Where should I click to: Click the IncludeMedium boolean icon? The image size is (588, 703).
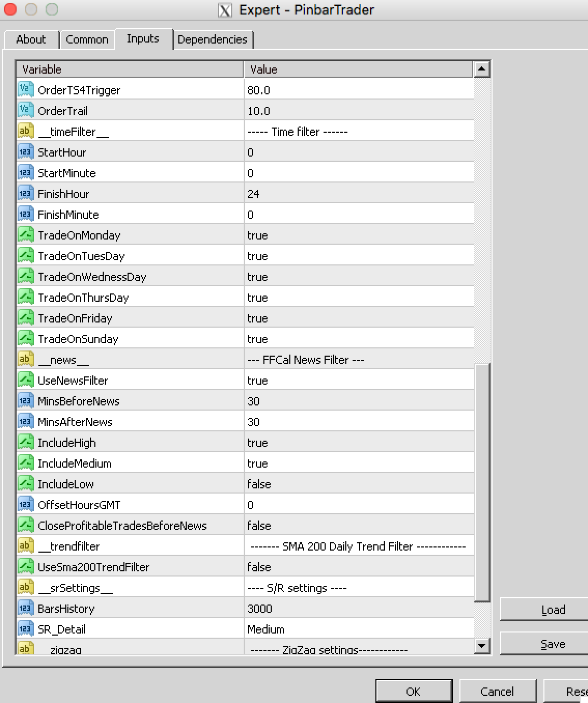click(x=25, y=462)
